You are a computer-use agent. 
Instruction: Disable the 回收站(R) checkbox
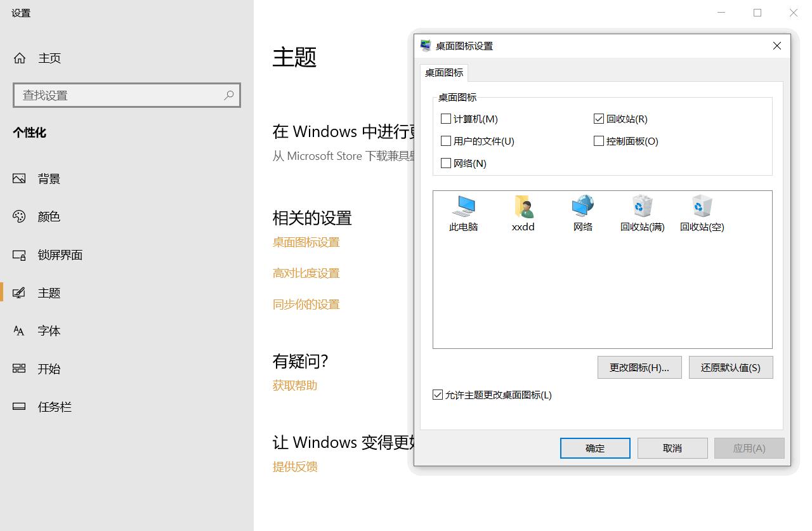click(x=598, y=118)
